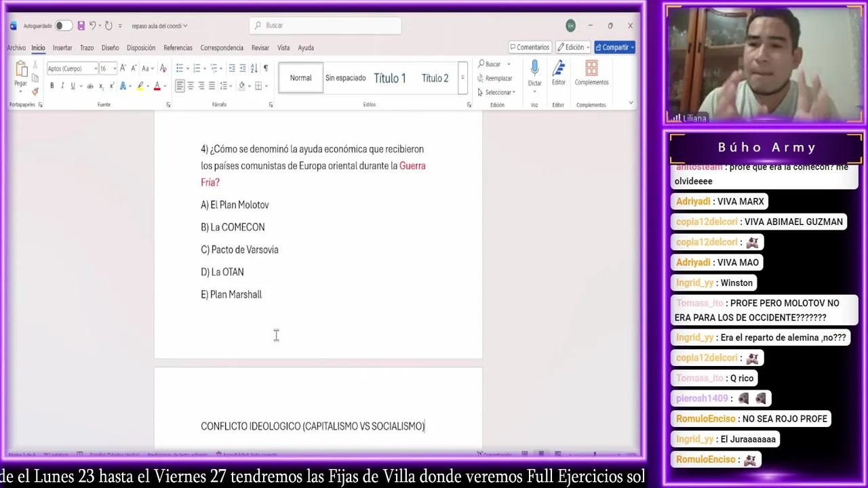Viewport: 868px width, 488px height.
Task: Toggle left alignment of the paragraph
Action: pos(180,86)
